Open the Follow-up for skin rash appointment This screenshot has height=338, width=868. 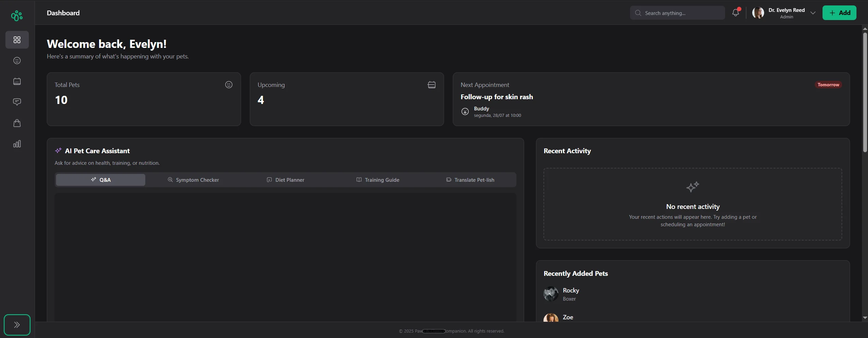coord(497,97)
